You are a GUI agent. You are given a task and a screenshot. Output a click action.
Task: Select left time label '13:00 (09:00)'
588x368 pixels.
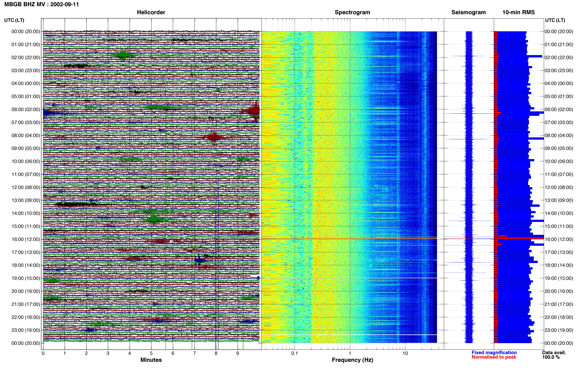(x=26, y=200)
